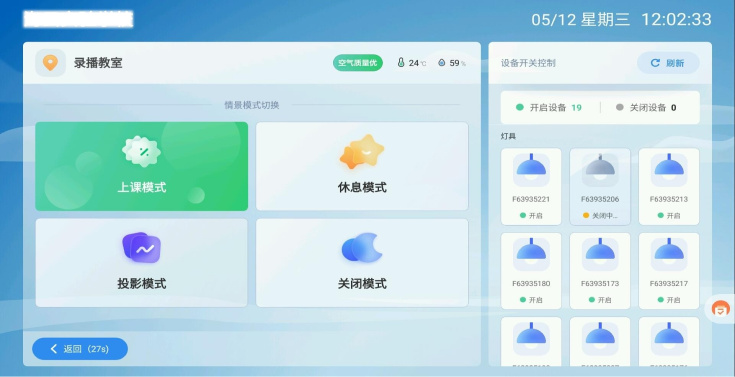Click the purple chart icon of 投影模式
This screenshot has height=377, width=735.
click(142, 248)
